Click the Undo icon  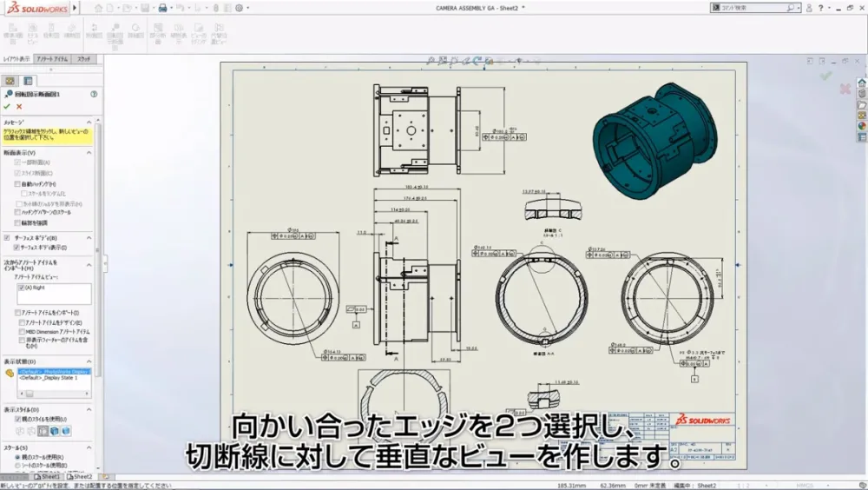pyautogui.click(x=181, y=8)
